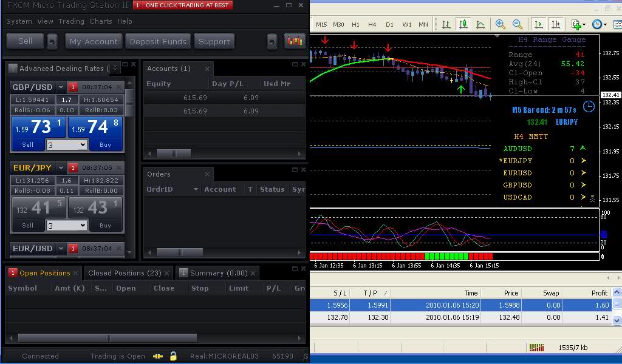Expand the Advanced Dealing Rates chevron
The height and width of the screenshot is (364, 622).
pyautogui.click(x=115, y=69)
